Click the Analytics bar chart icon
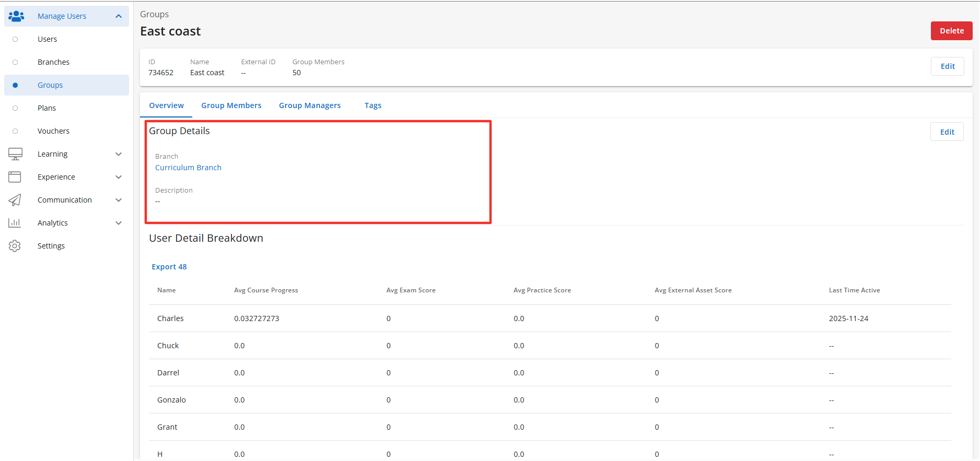 click(15, 223)
